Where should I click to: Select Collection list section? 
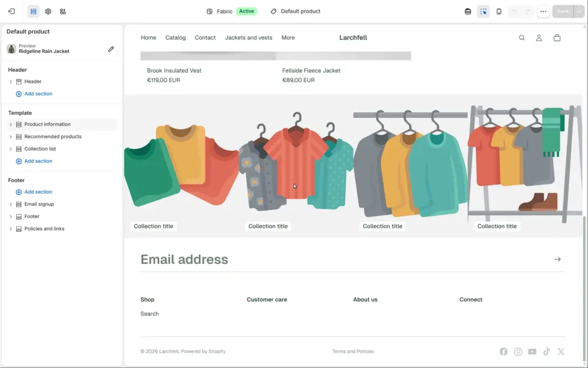click(62, 149)
